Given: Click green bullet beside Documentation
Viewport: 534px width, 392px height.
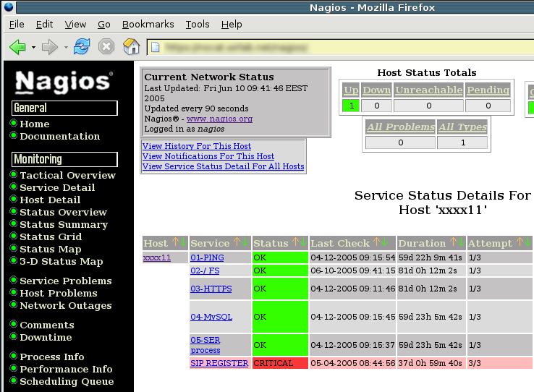Looking at the screenshot, I should 13,135.
